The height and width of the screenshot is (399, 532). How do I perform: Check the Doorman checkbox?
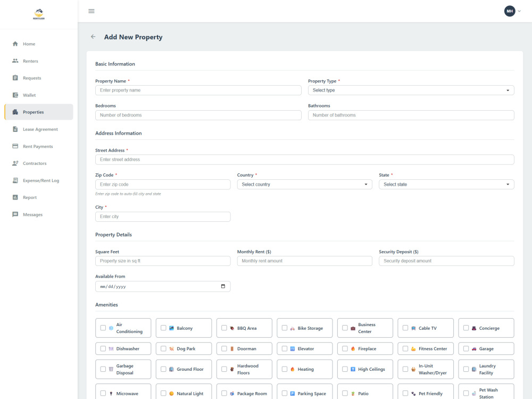[224, 348]
